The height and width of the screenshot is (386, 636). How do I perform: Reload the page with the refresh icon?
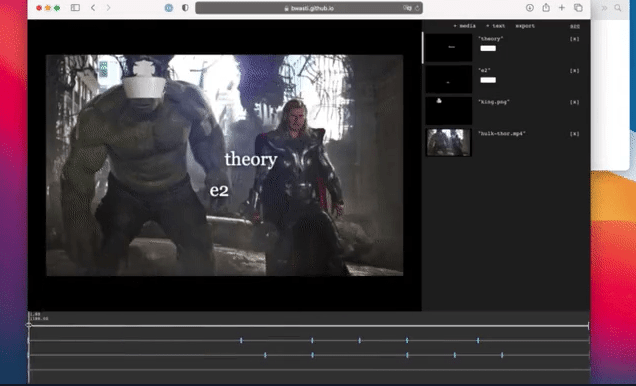(417, 8)
